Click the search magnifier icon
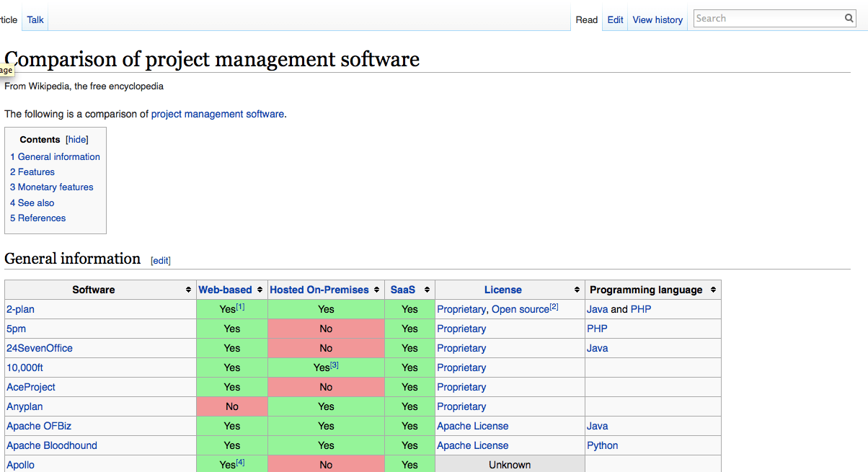The width and height of the screenshot is (868, 472). (849, 19)
